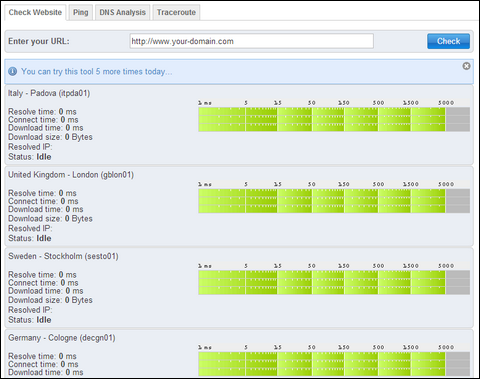Click Status Idle under Stockholm
This screenshot has height=379, width=480.
[30, 320]
